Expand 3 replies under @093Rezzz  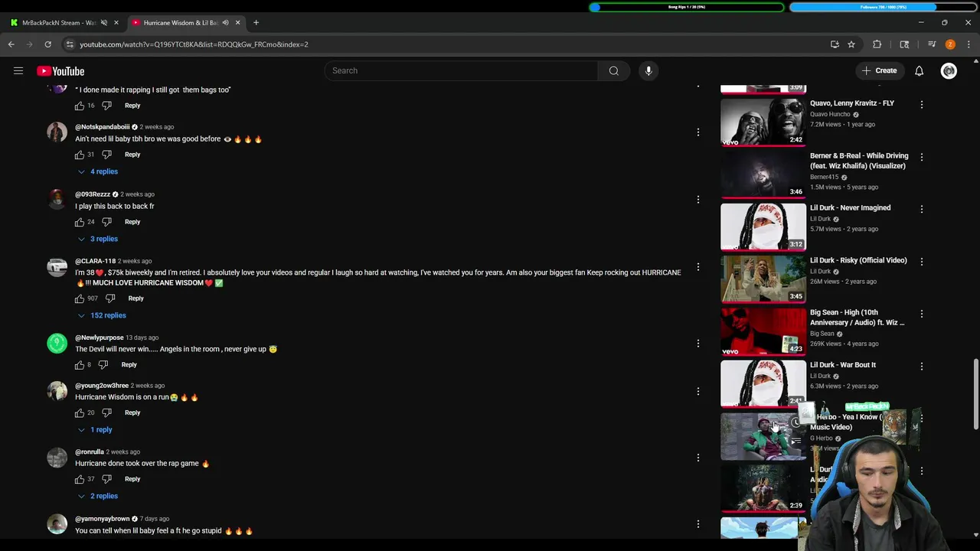[98, 239]
